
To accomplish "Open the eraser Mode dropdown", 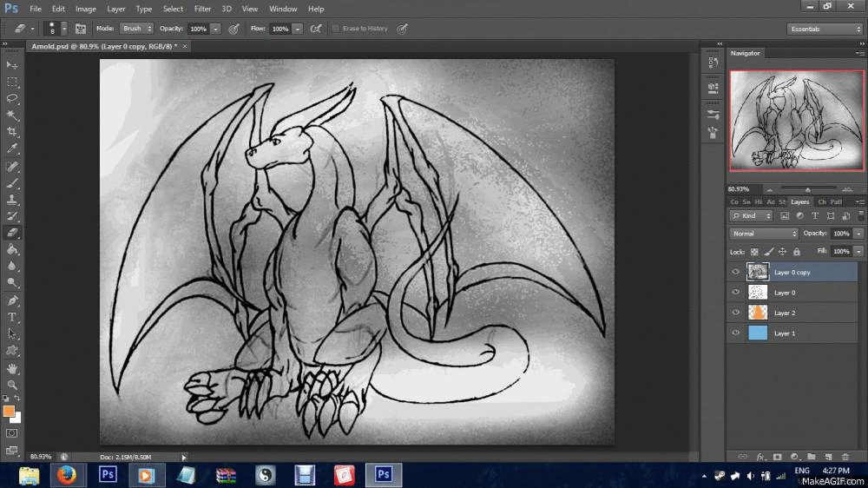I will [136, 29].
